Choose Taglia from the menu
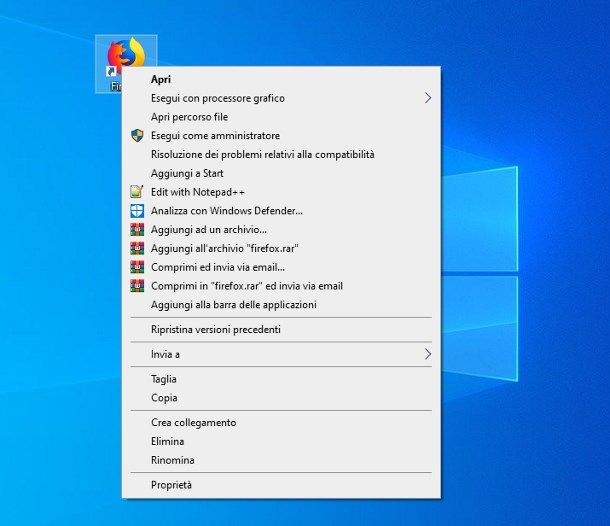Viewport: 610px width, 526px height. [281, 379]
